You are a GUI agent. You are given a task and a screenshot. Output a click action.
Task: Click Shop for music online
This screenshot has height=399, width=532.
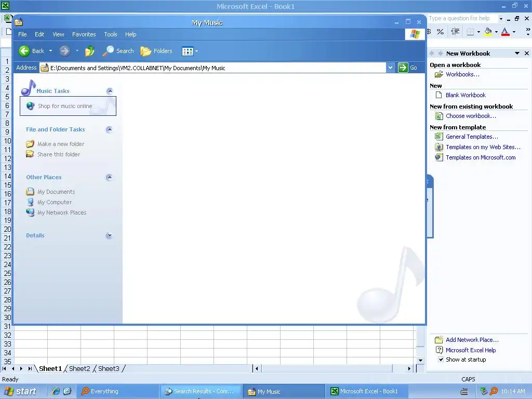[x=65, y=106]
